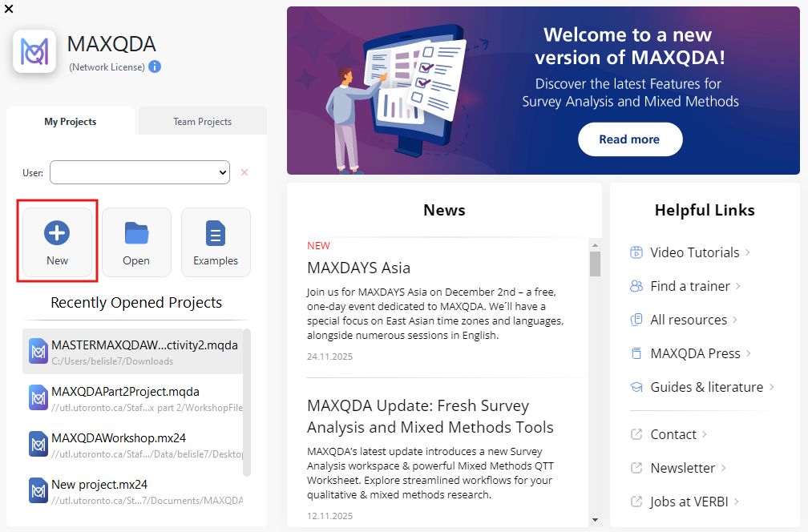This screenshot has width=808, height=532.
Task: Click the chevron next to Jobs at VERBI
Action: coord(737,502)
